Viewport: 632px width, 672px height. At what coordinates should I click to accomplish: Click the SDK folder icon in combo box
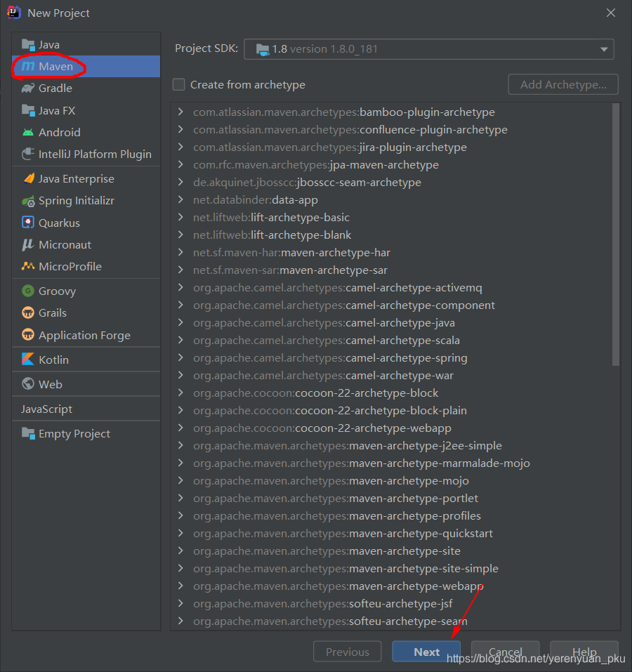pos(263,50)
